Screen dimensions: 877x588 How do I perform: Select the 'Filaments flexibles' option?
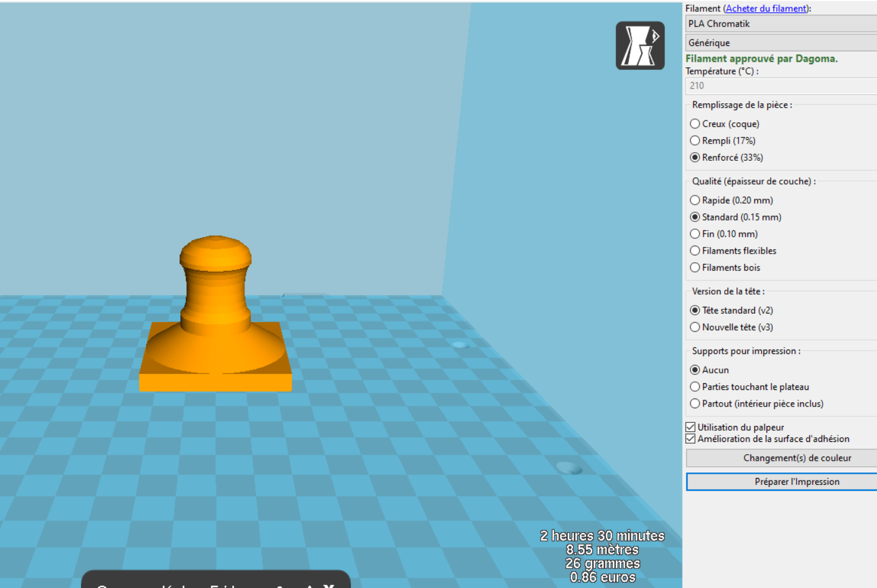coord(695,251)
